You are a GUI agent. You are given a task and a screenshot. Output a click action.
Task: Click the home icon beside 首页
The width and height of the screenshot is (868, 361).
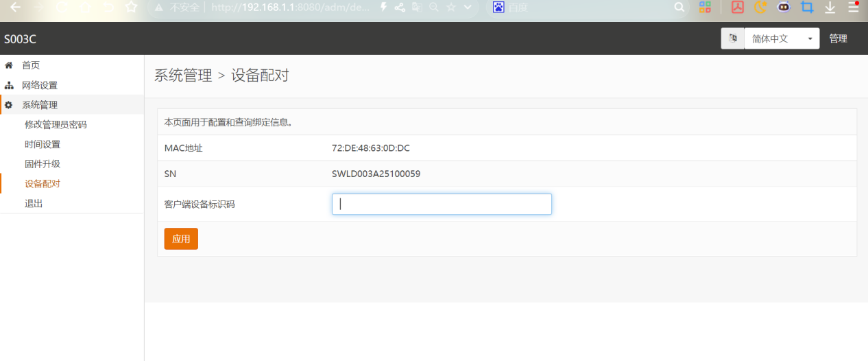[x=9, y=65]
